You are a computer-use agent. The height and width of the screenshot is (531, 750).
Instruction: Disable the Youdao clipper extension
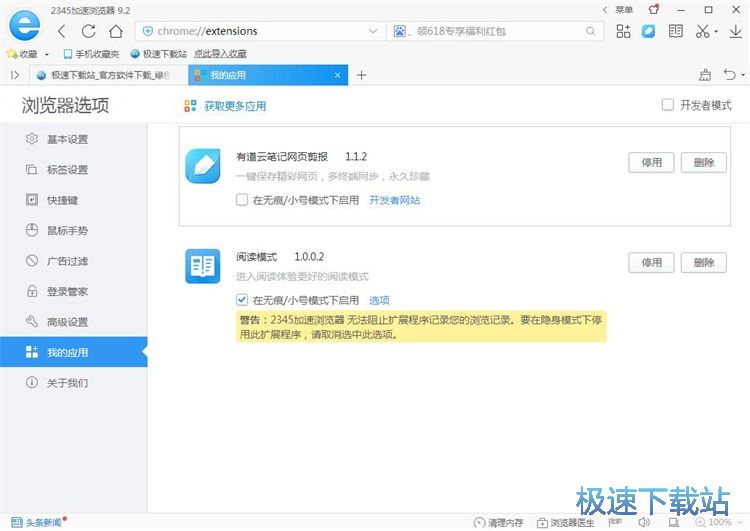click(x=651, y=163)
